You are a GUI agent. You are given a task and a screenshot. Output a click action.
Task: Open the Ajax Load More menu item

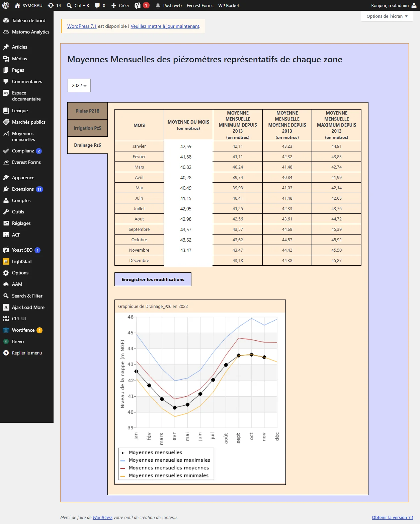coord(27,307)
